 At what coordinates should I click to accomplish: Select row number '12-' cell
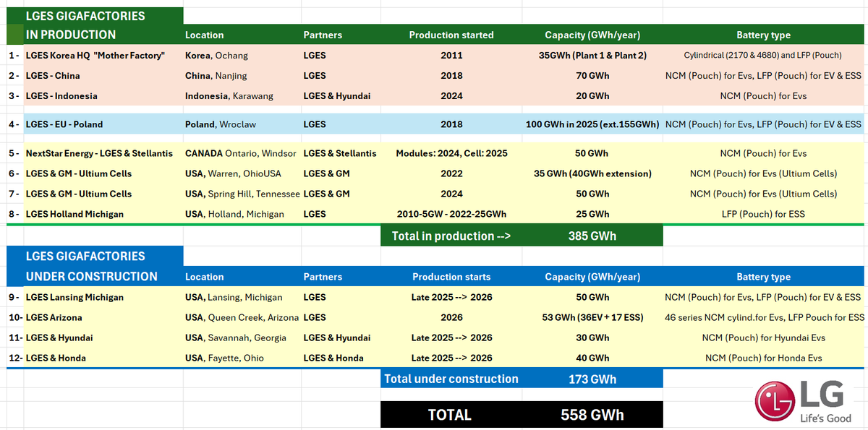tap(15, 358)
